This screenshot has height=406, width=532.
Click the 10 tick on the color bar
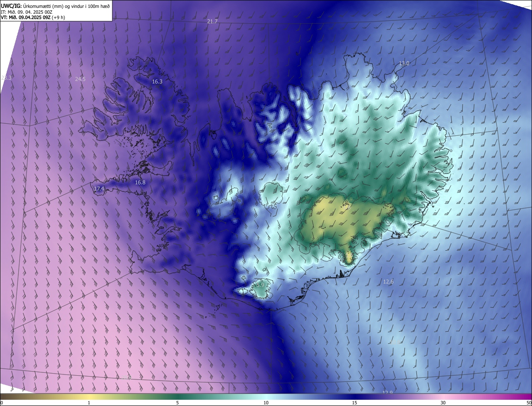coord(266,403)
